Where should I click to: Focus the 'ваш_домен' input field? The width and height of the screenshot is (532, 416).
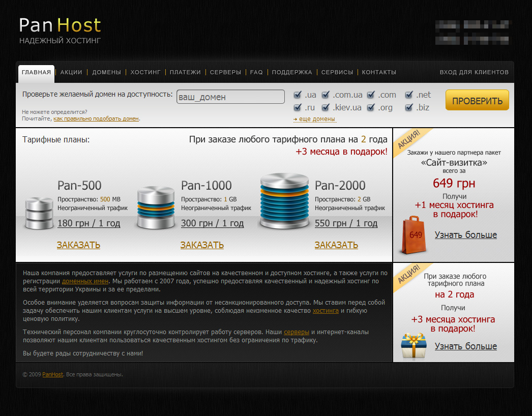231,97
